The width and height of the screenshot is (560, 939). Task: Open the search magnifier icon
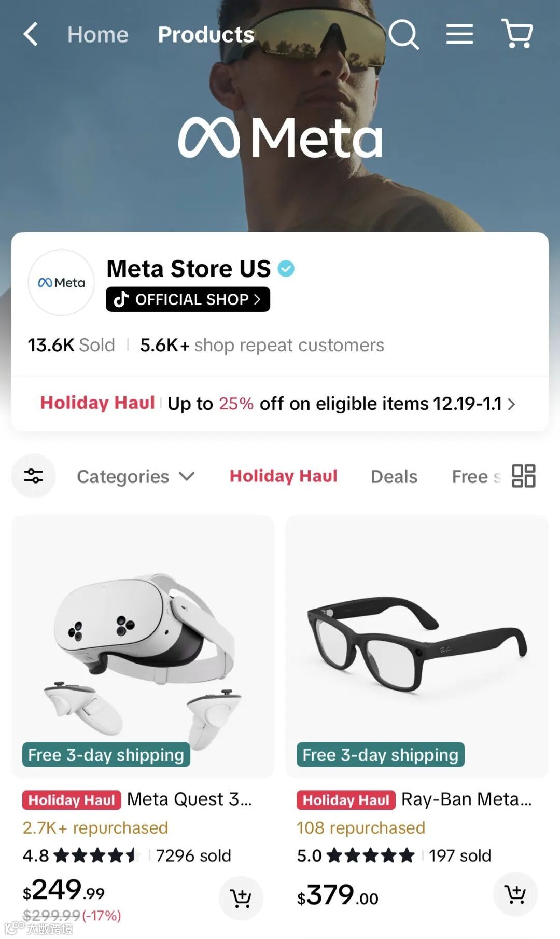click(x=403, y=34)
